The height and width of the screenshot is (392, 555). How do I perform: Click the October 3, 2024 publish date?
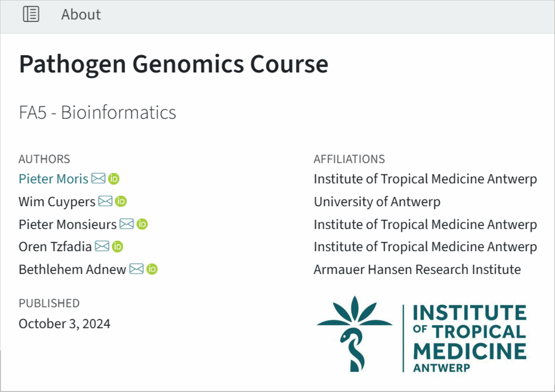coord(65,324)
